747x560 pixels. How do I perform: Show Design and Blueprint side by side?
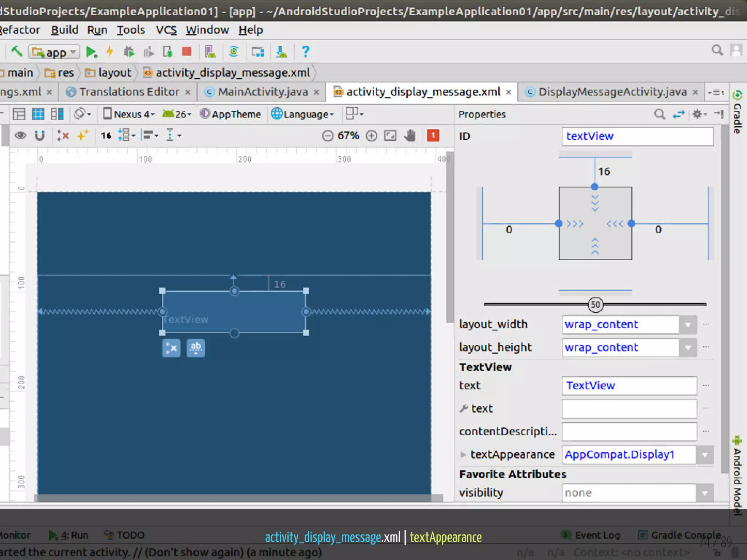(x=57, y=114)
